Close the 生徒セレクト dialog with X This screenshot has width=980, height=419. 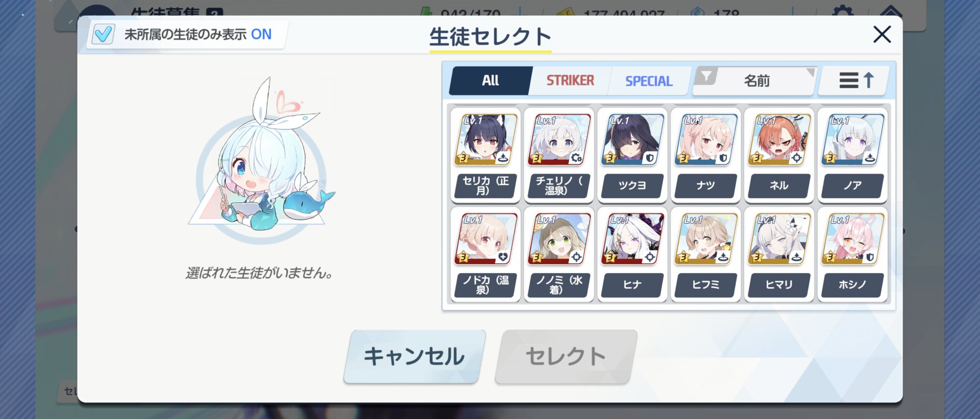(x=882, y=34)
